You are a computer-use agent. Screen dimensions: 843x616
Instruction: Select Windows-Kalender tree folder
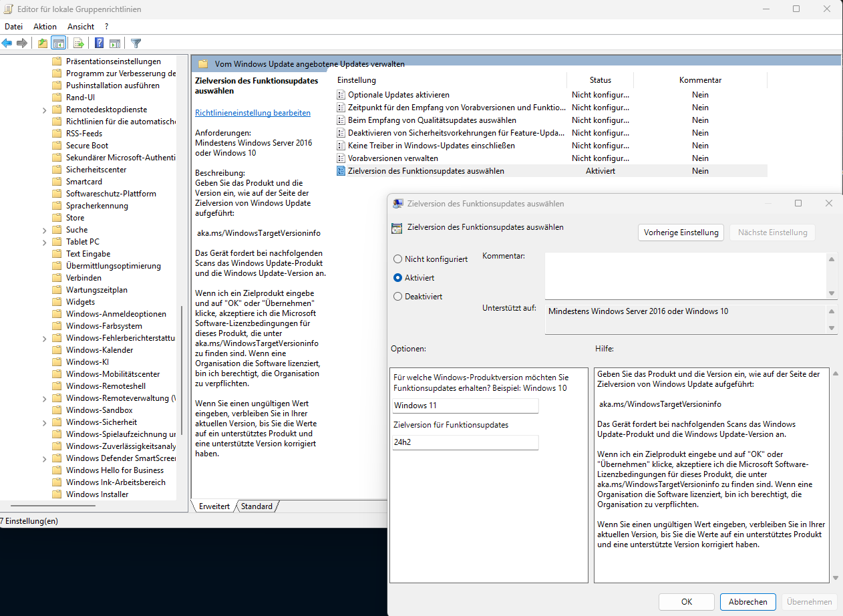point(100,350)
